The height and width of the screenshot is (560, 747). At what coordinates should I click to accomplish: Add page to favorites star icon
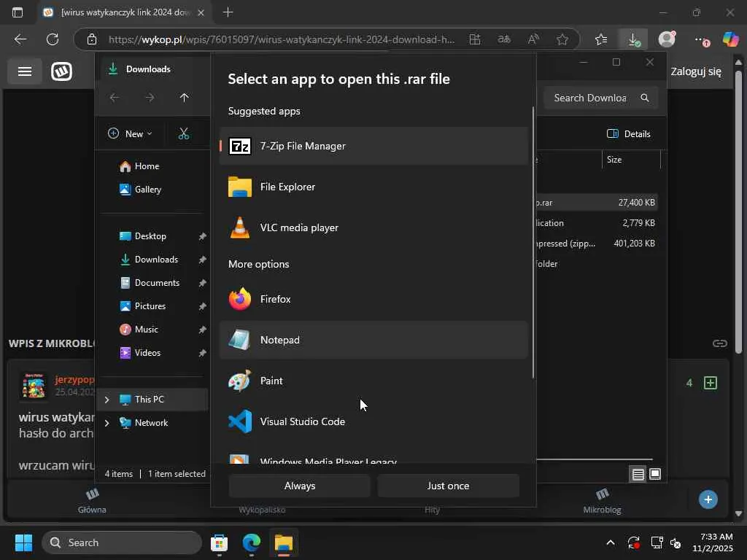[562, 39]
